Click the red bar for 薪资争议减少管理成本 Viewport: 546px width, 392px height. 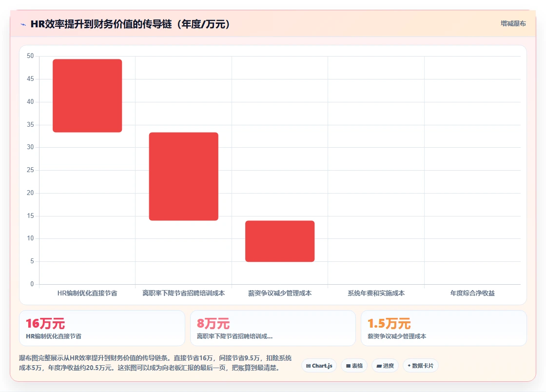pos(280,241)
